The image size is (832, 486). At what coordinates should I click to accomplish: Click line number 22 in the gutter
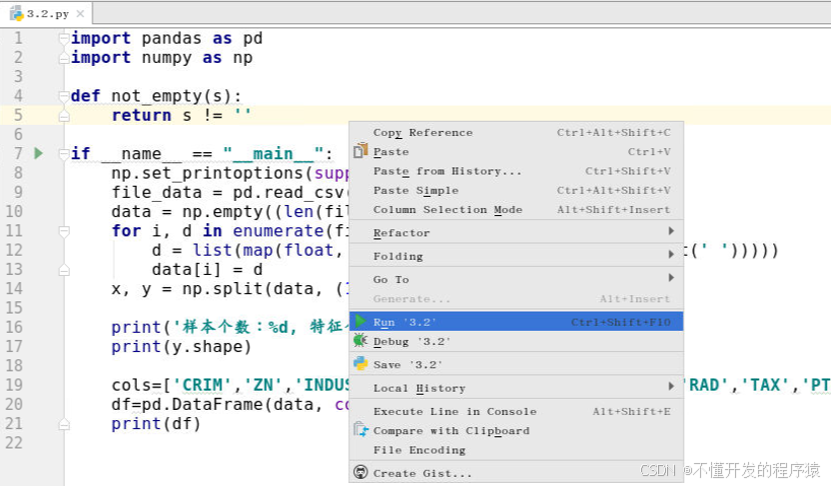tap(14, 443)
